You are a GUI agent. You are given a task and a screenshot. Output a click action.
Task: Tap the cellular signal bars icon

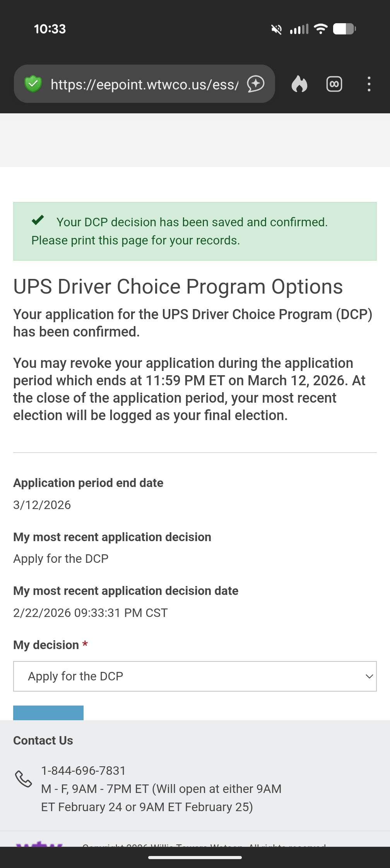pyautogui.click(x=299, y=29)
